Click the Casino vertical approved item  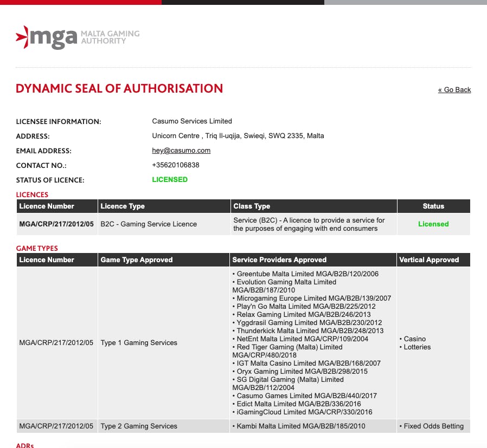point(413,339)
